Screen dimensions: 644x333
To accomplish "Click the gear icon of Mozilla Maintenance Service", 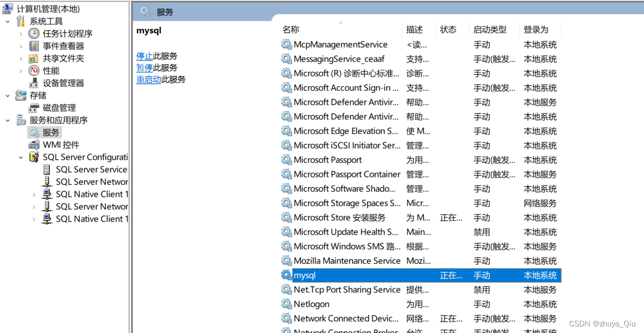I will [x=286, y=260].
